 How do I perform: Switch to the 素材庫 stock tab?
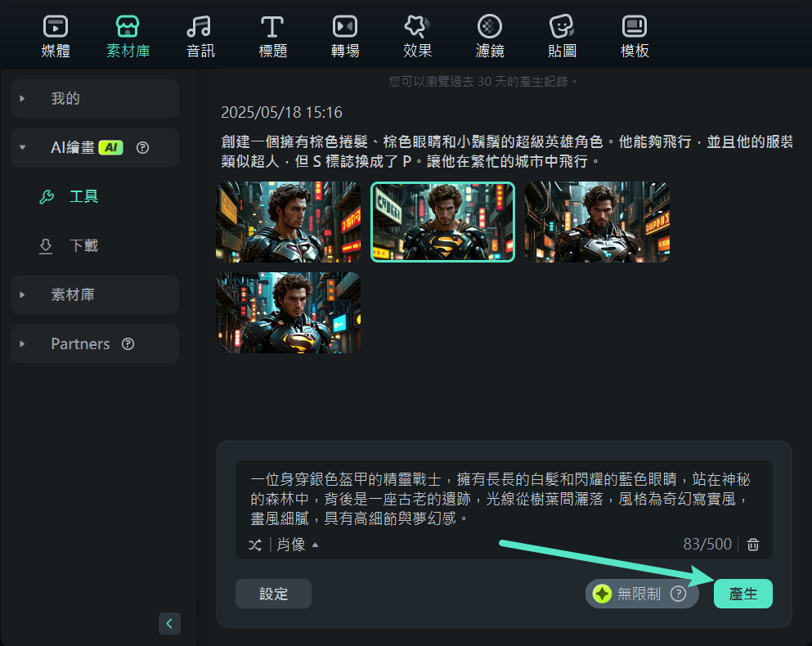pyautogui.click(x=128, y=36)
